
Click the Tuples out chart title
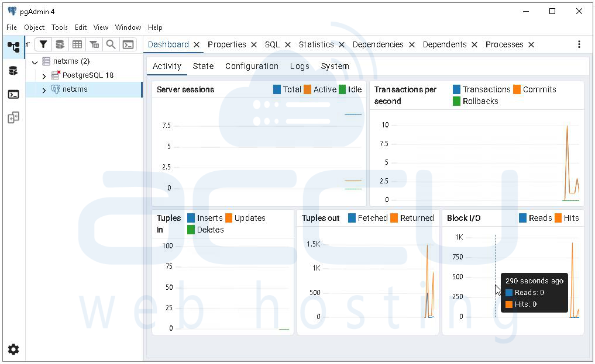(x=320, y=218)
